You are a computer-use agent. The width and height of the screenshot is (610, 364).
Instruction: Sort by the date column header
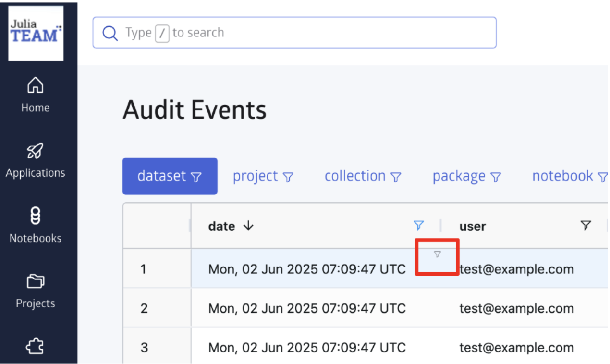point(221,226)
